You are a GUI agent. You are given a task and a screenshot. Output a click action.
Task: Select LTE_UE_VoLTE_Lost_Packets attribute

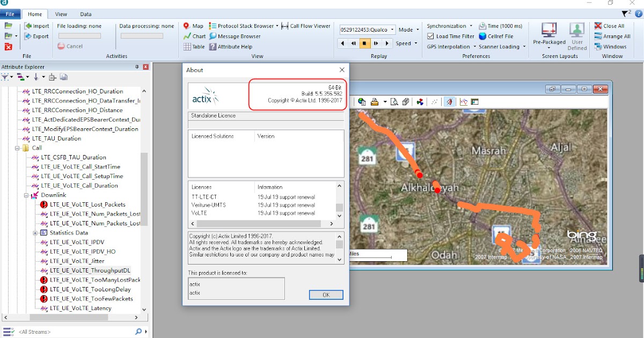point(87,204)
